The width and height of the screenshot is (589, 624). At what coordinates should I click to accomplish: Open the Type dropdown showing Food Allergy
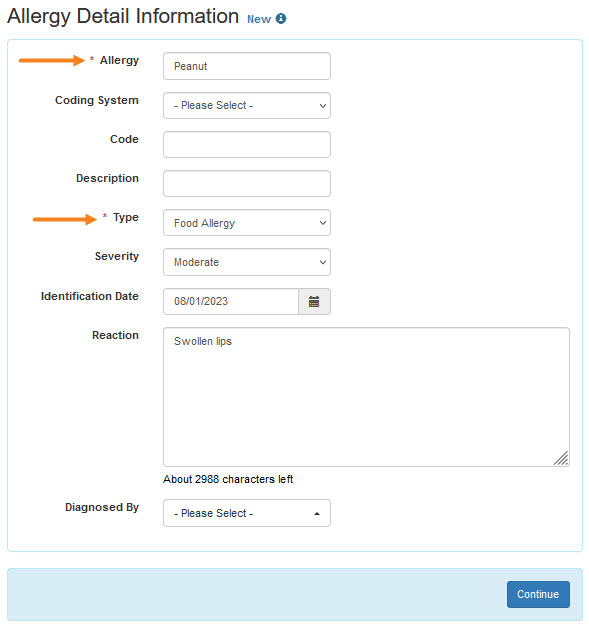click(x=247, y=223)
